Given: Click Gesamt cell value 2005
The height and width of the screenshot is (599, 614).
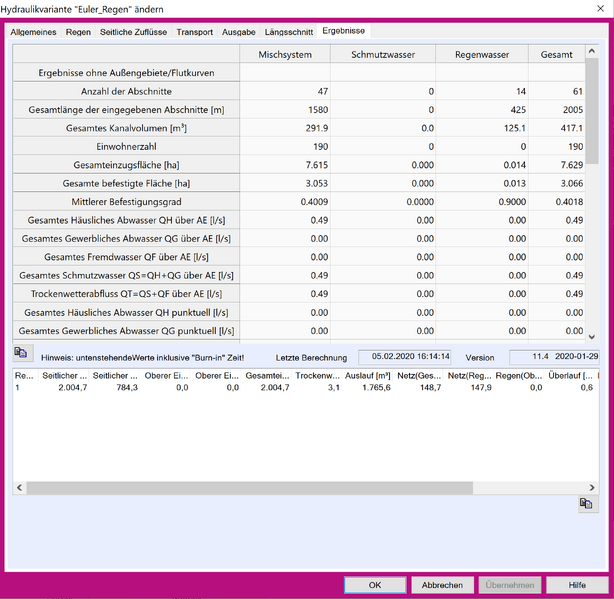Looking at the screenshot, I should (x=556, y=110).
